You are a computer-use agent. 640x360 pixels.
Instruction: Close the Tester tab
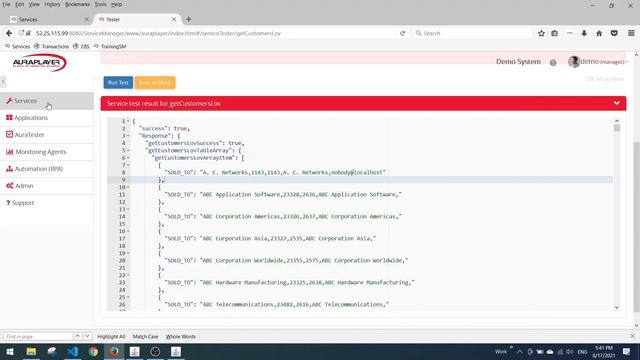coord(174,19)
